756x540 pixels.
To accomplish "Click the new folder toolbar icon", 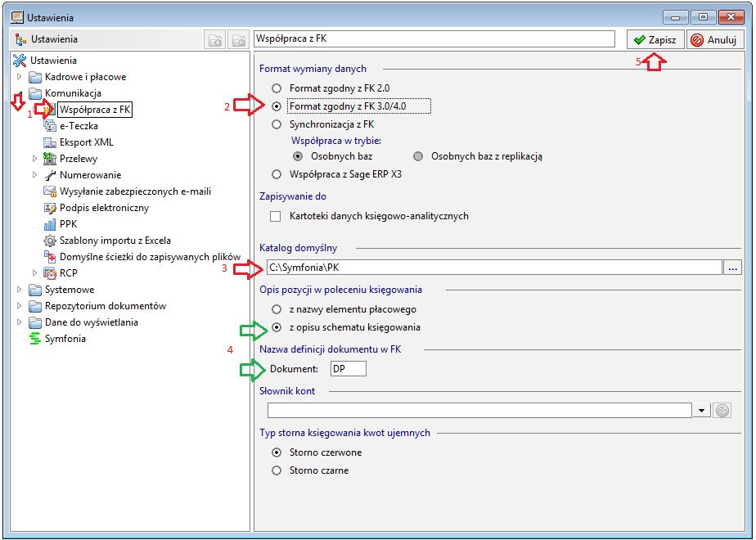I will [x=215, y=40].
